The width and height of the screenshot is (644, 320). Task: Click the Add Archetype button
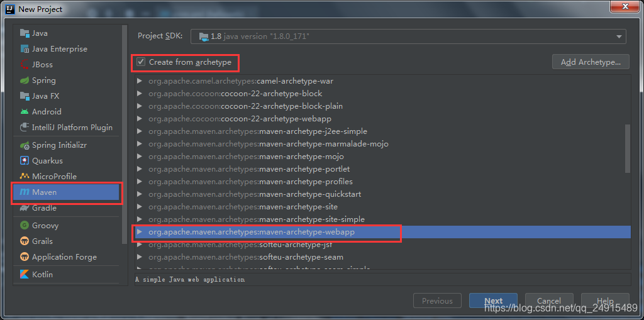click(591, 62)
